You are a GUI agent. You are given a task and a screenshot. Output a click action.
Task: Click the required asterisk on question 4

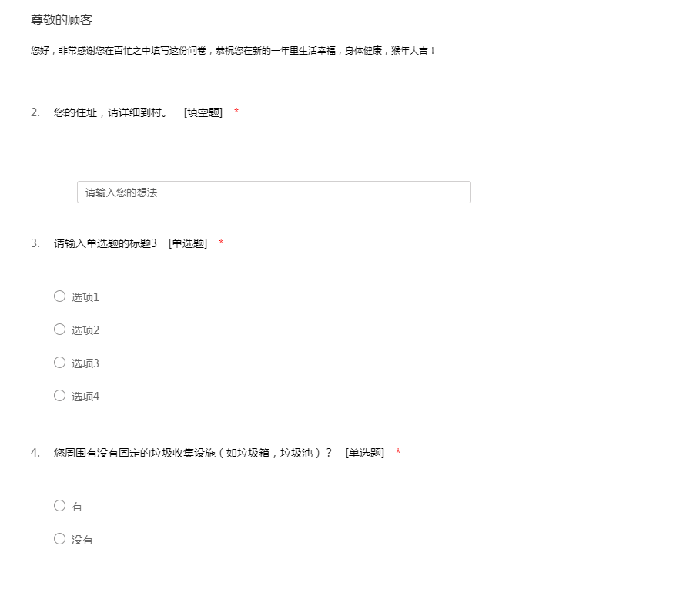click(398, 453)
